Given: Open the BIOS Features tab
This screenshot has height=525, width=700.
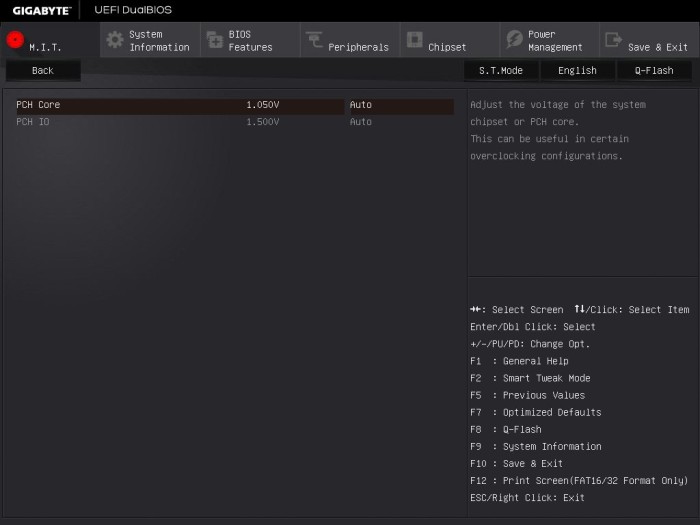Looking at the screenshot, I should tap(250, 40).
